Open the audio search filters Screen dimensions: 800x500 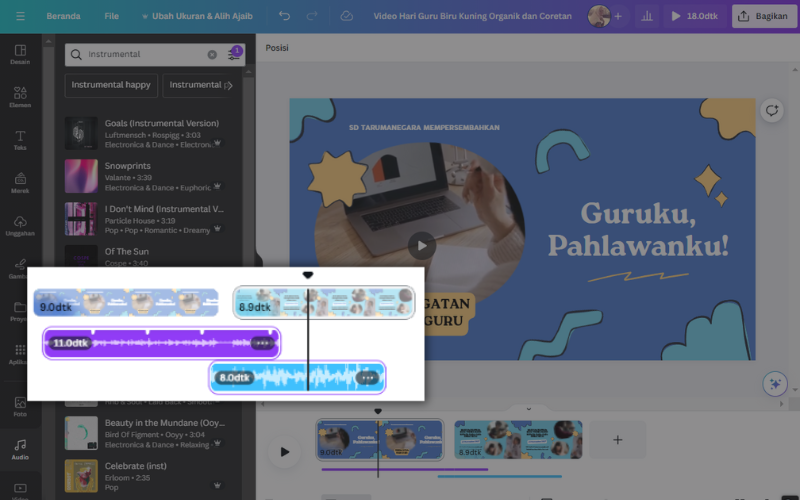pos(234,54)
